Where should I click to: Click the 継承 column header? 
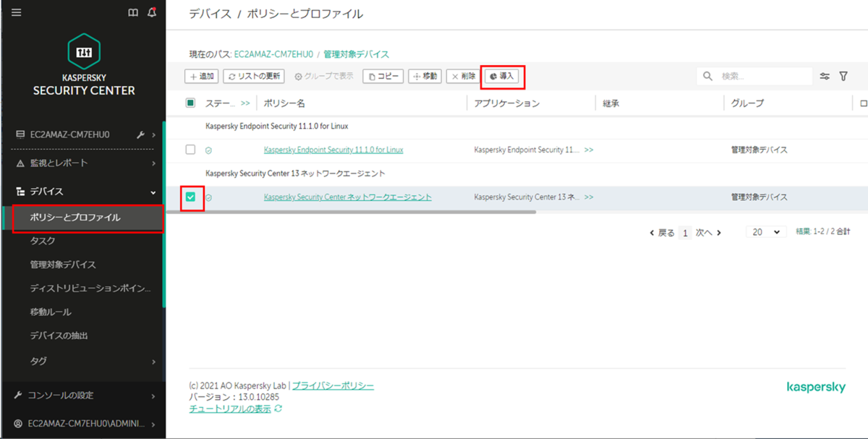point(611,103)
